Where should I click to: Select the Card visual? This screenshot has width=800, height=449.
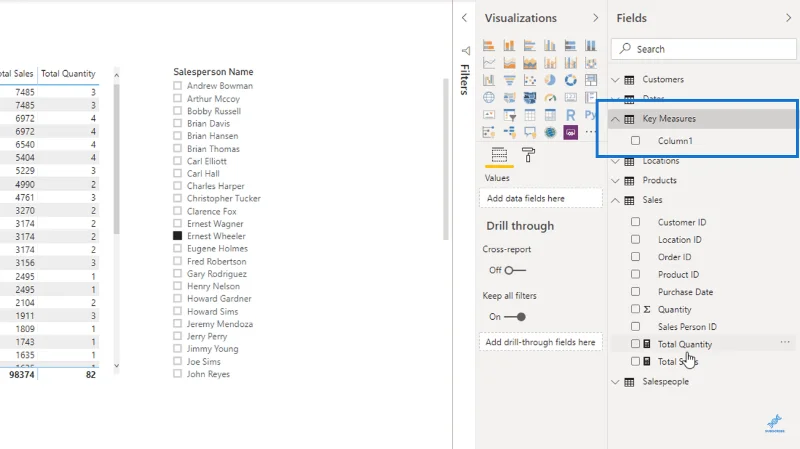click(570, 97)
